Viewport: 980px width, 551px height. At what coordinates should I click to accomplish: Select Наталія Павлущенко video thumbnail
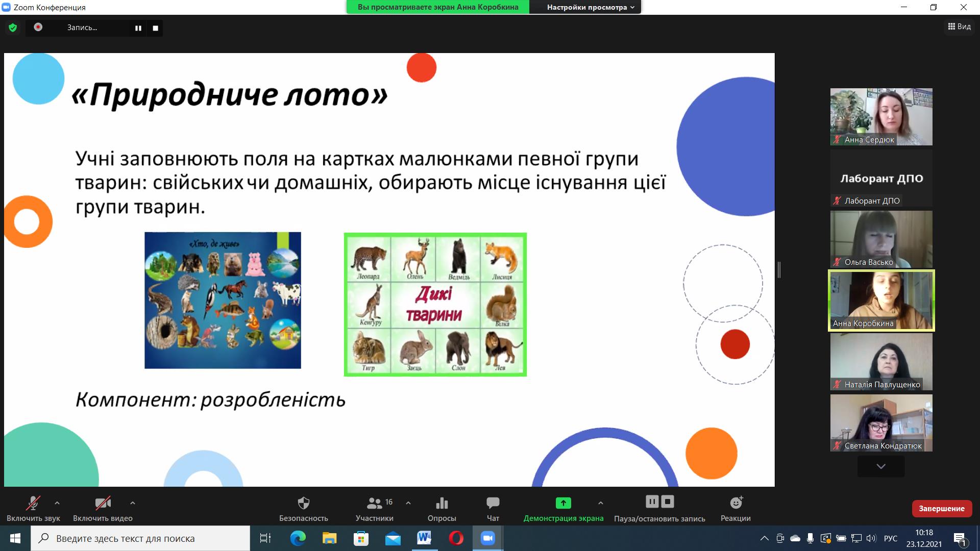pos(881,362)
